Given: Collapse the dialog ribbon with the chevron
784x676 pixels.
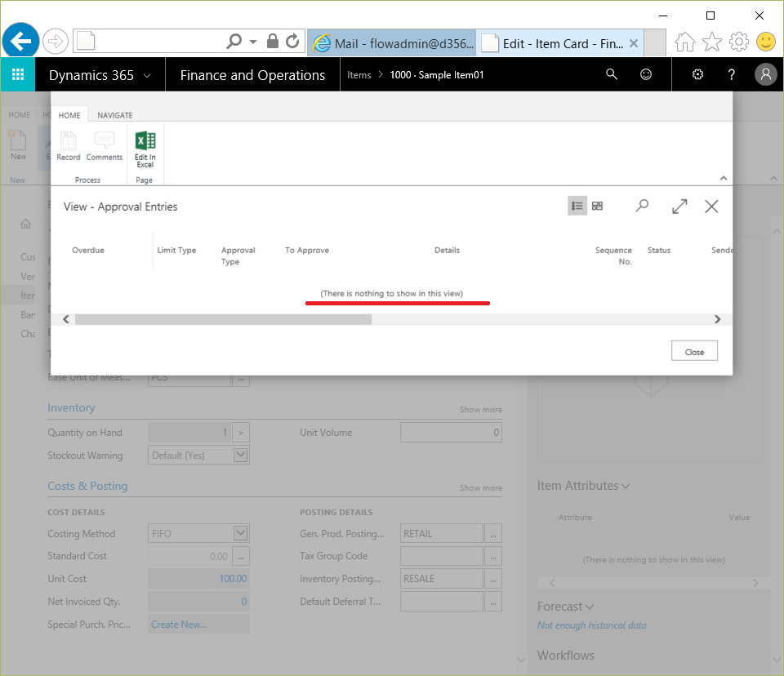Looking at the screenshot, I should (723, 179).
